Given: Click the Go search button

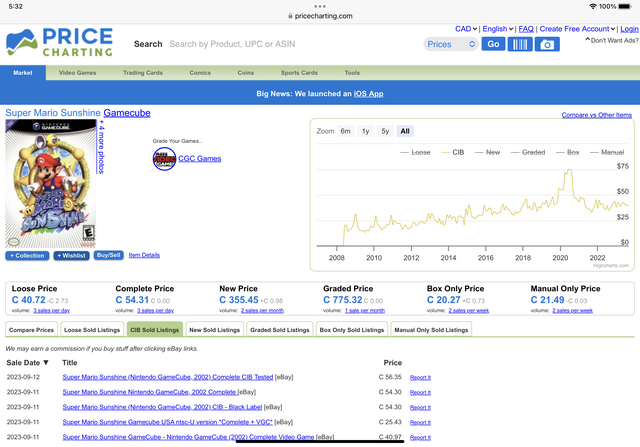Looking at the screenshot, I should (x=493, y=44).
